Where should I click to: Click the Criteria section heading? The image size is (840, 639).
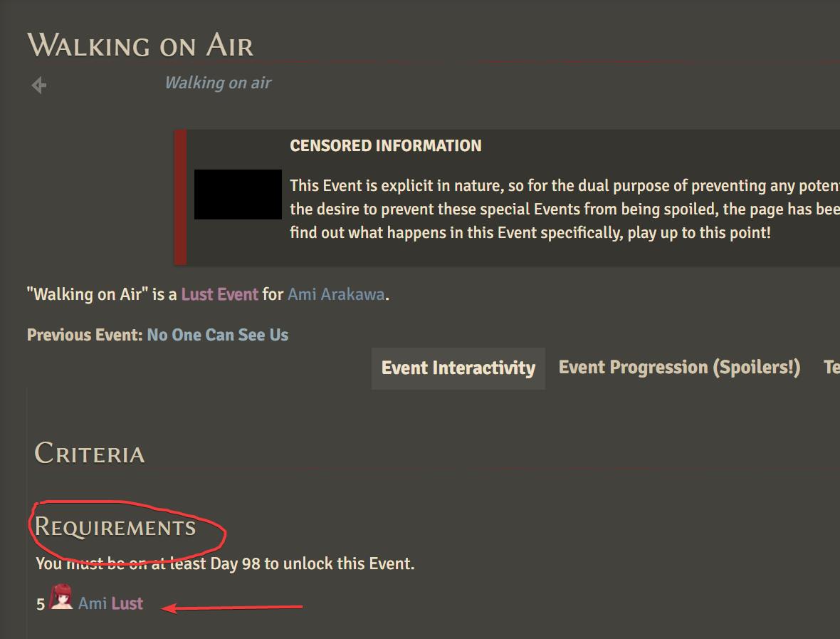point(90,454)
